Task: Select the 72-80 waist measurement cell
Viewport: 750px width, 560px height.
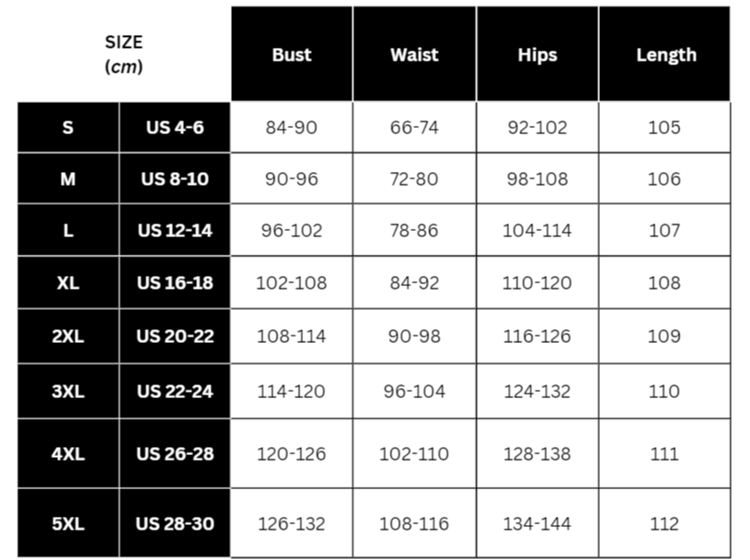Action: 414,178
